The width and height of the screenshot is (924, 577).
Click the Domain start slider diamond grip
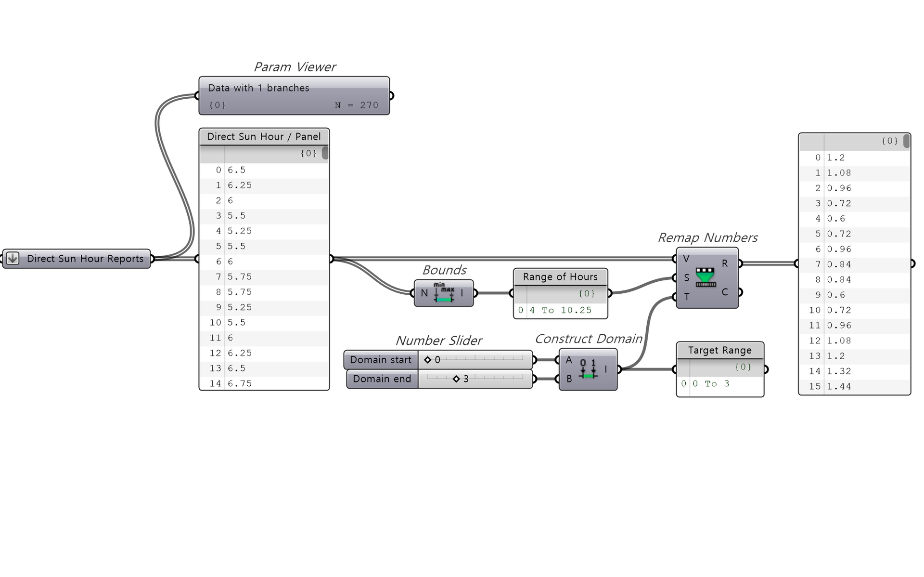click(x=427, y=360)
